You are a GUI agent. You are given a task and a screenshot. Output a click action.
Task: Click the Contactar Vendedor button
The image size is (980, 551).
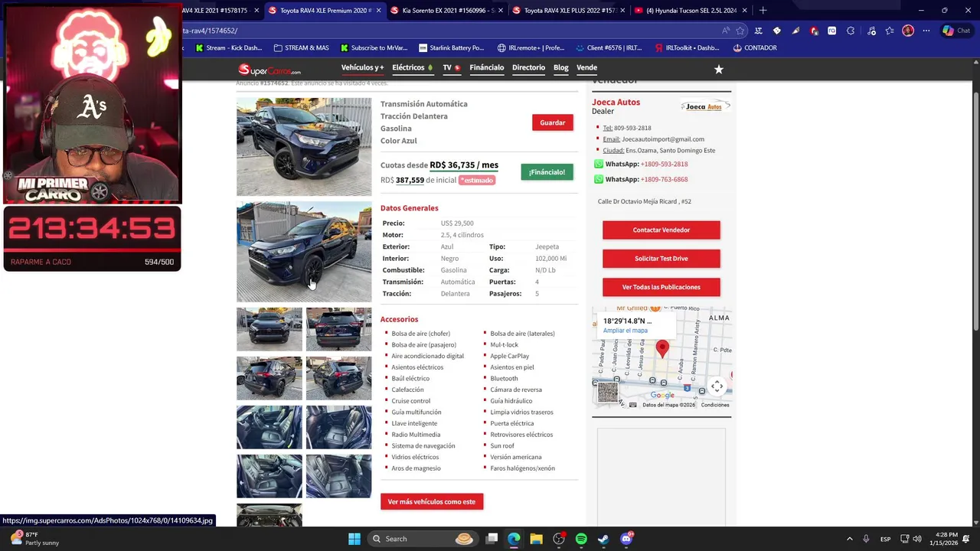coord(661,230)
